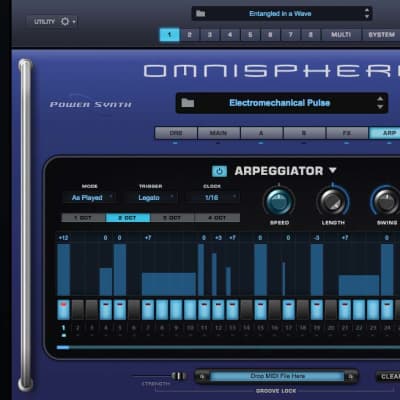Click the -3 transpose value on step 19
Image resolution: width=400 pixels, height=400 pixels.
coord(317,238)
